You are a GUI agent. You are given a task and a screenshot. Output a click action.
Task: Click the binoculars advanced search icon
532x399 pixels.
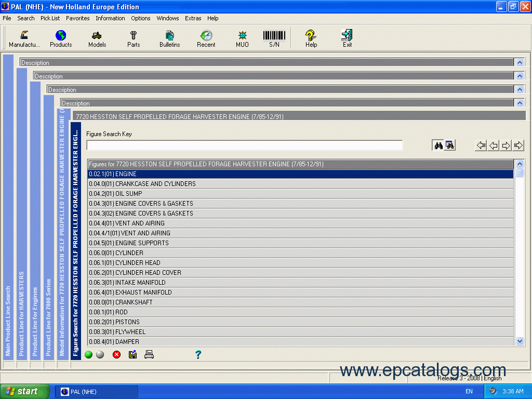click(x=449, y=145)
